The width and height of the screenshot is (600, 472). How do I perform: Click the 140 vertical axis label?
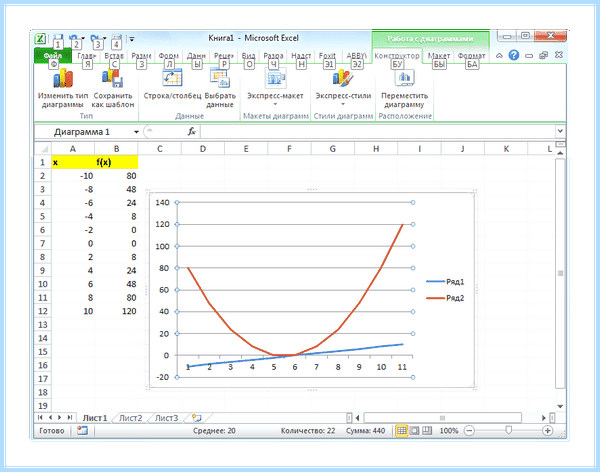(162, 203)
